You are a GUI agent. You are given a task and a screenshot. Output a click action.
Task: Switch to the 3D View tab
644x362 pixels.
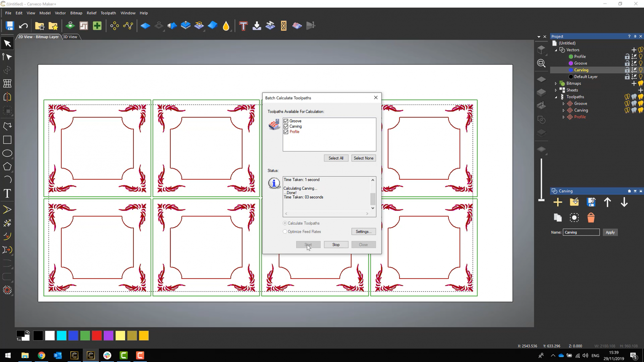pos(70,37)
